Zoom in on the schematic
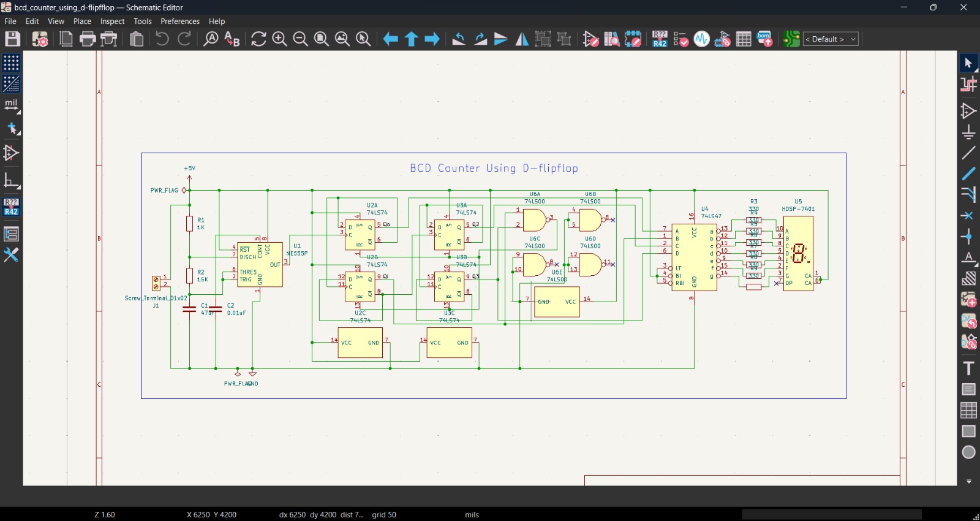Screen dimensions: 980x521 point(279,39)
